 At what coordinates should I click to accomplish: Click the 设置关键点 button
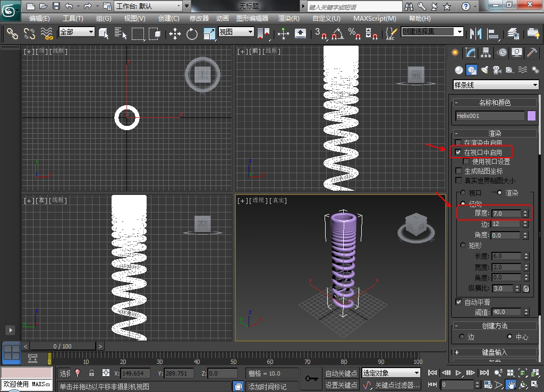(342, 385)
